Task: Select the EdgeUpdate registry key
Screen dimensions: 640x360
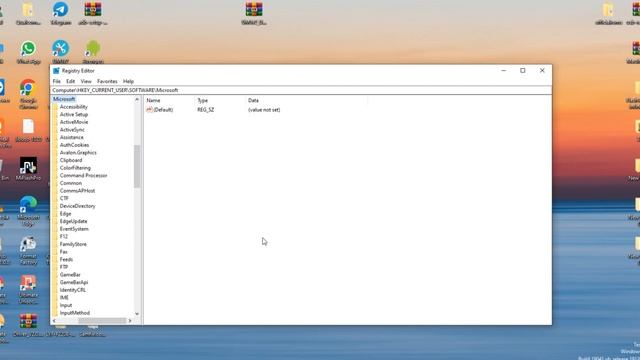Action: coord(73,221)
